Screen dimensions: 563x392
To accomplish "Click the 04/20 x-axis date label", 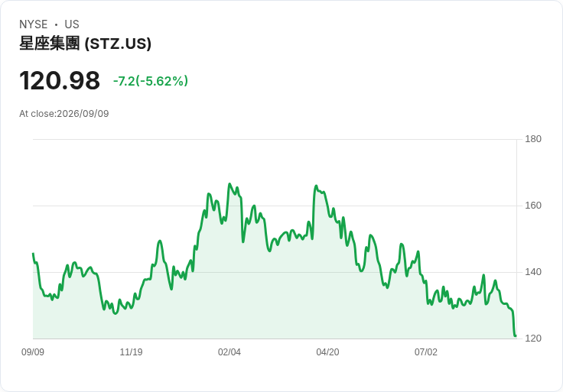I will pyautogui.click(x=327, y=352).
